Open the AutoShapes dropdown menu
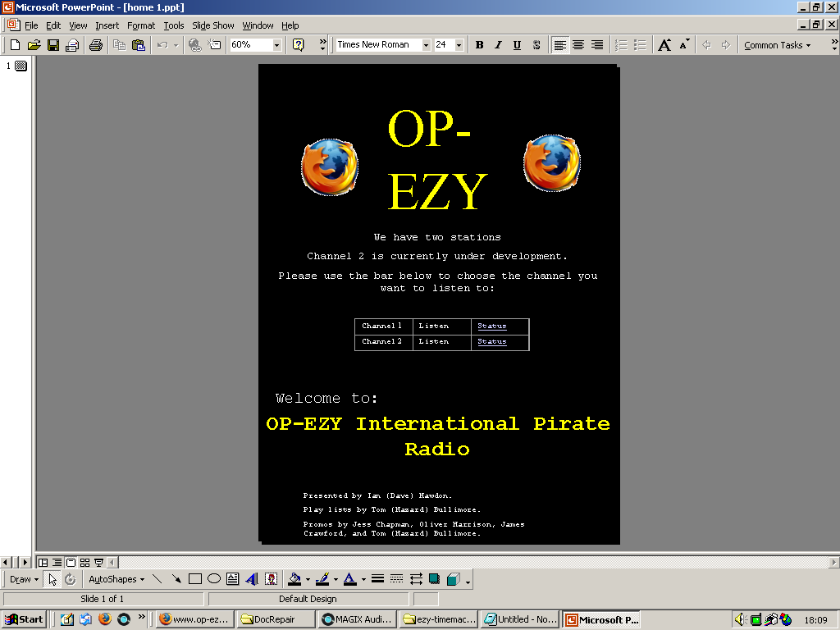Image resolution: width=840 pixels, height=630 pixels. pyautogui.click(x=116, y=579)
